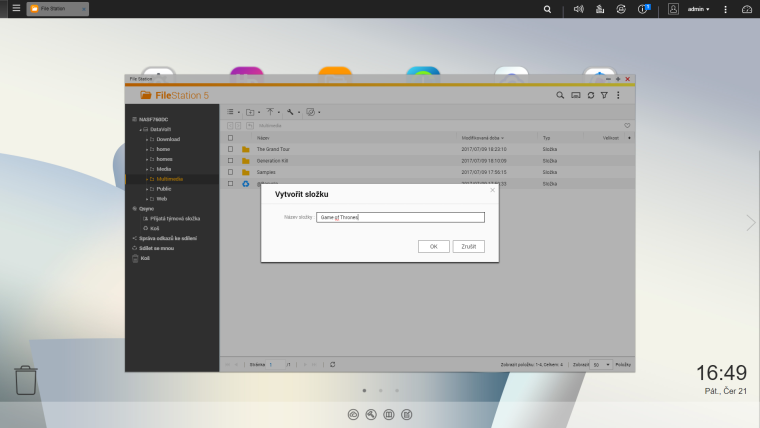
Task: Refresh File Station with circular arrows icon
Action: tap(590, 95)
